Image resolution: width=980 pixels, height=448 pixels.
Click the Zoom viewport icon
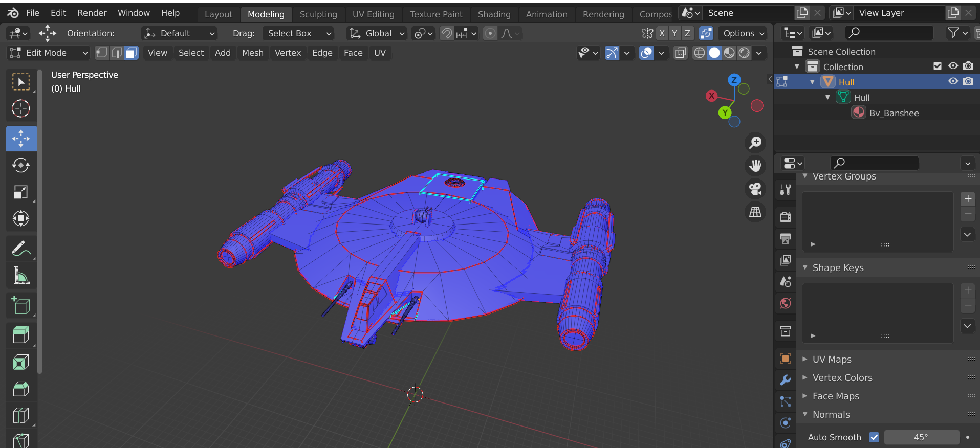click(755, 142)
